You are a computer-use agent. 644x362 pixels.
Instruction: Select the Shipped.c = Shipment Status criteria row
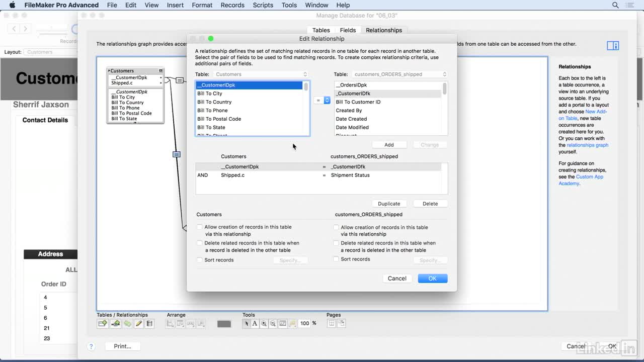point(318,175)
